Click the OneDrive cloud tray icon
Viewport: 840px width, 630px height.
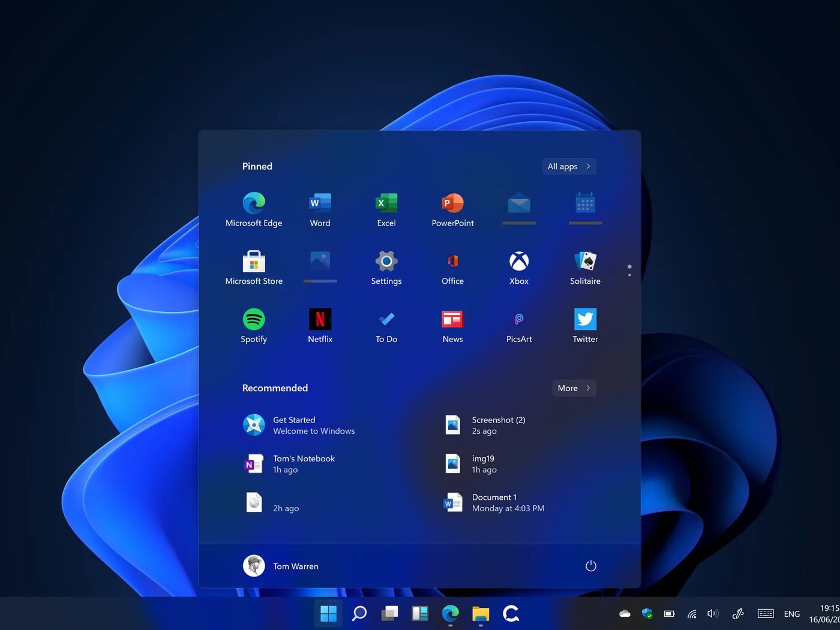tap(625, 613)
